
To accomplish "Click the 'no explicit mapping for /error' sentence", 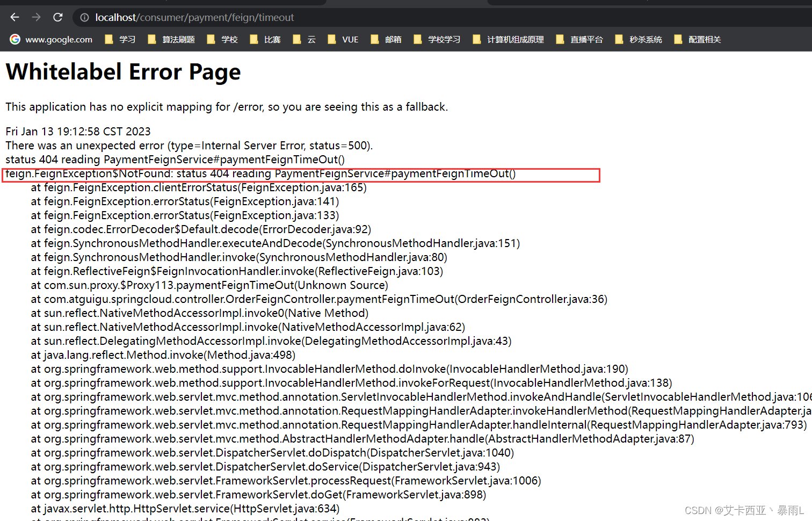I will coord(227,107).
